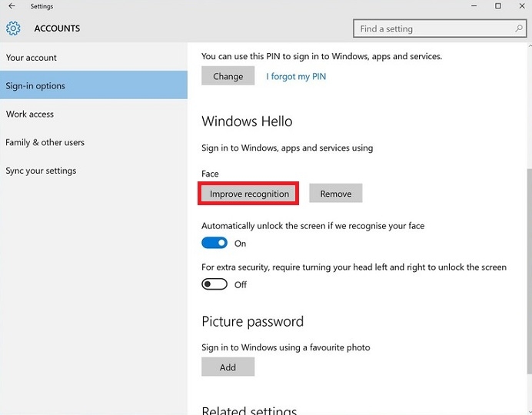
Task: Click the ACCOUNTS title text
Action: click(x=57, y=28)
